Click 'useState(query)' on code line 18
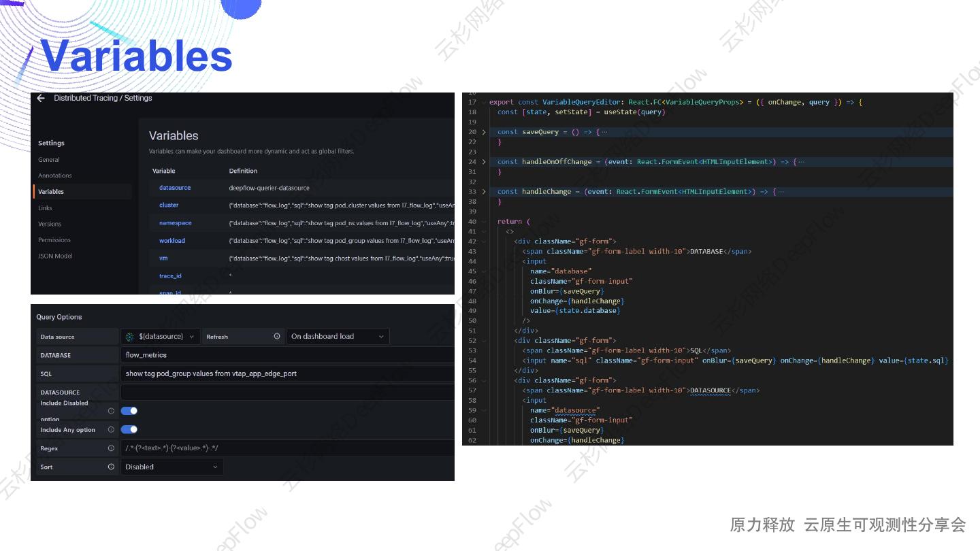 point(634,112)
